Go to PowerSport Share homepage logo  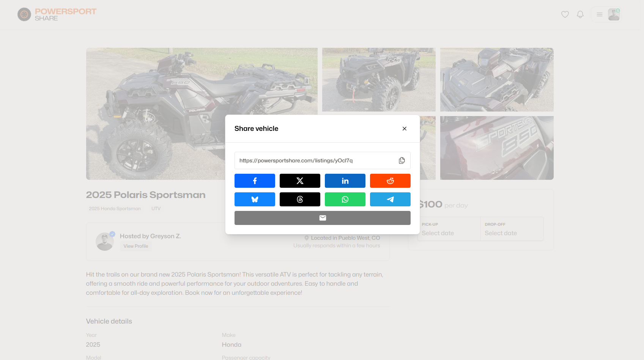(57, 14)
